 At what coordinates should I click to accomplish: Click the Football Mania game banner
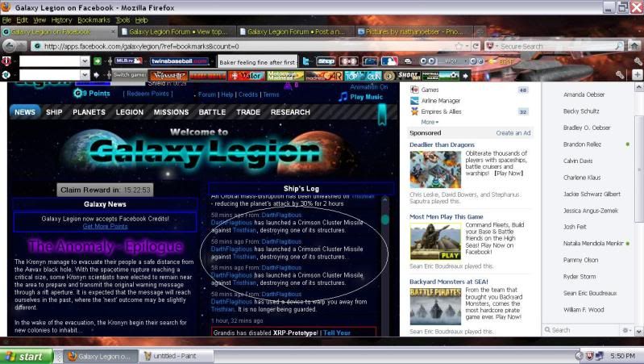tap(440, 76)
